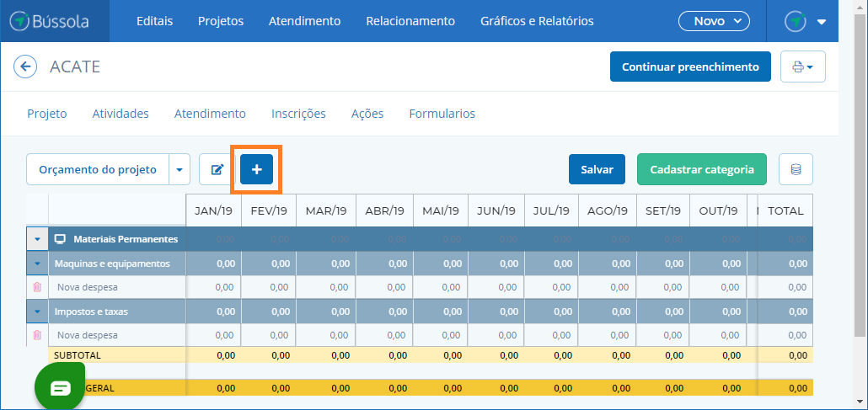Open the Projetos menu

[221, 21]
